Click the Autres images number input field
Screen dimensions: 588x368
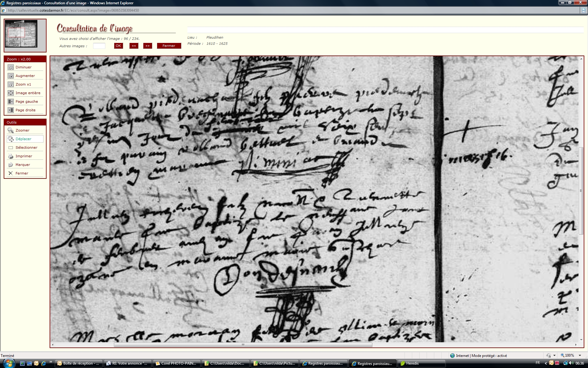point(99,46)
